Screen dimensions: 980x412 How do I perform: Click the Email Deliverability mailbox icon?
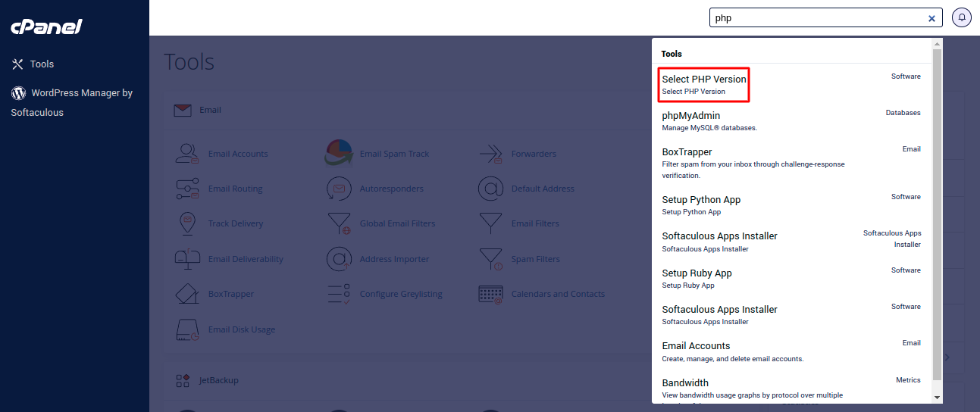(x=187, y=259)
